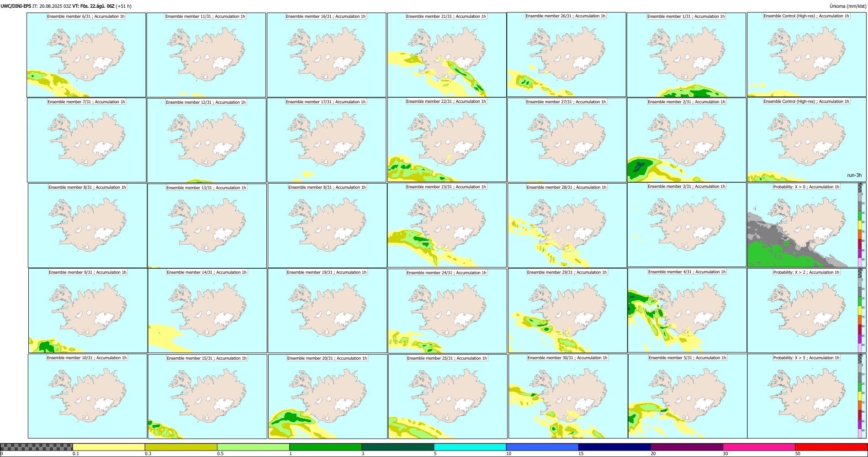Open the Ensemble member 7/31 map

pyautogui.click(x=87, y=140)
